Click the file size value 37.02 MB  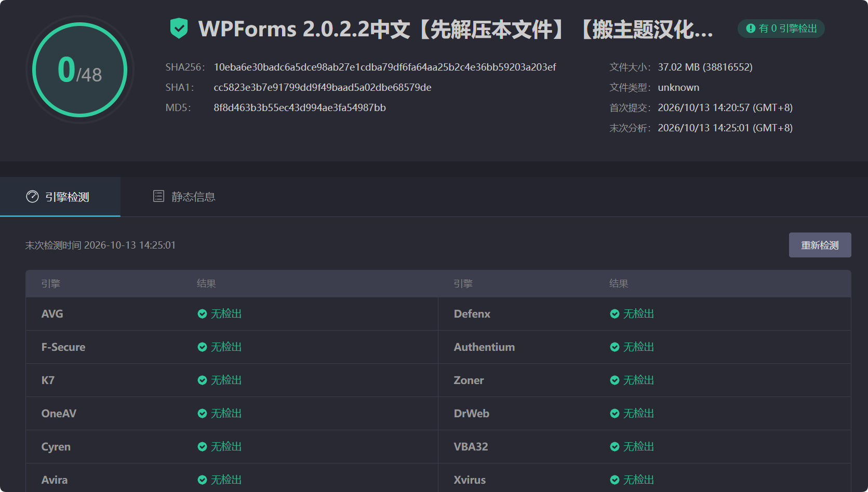coord(705,67)
